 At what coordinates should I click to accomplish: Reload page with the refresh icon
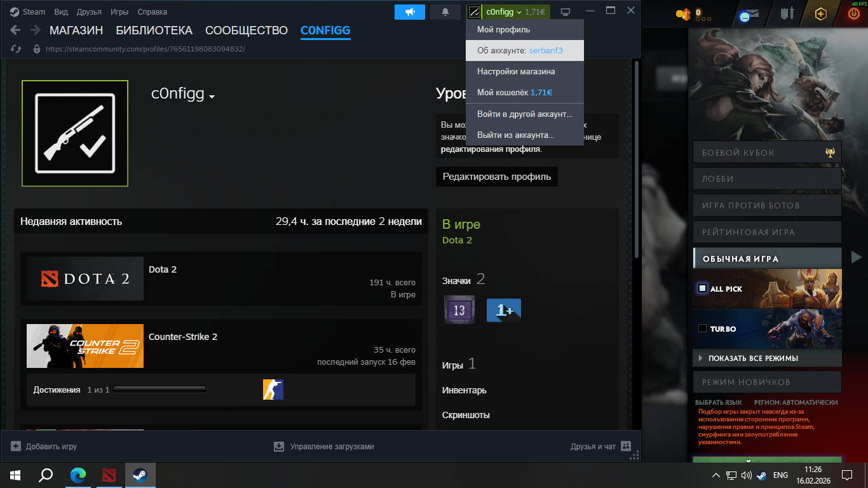pyautogui.click(x=17, y=48)
